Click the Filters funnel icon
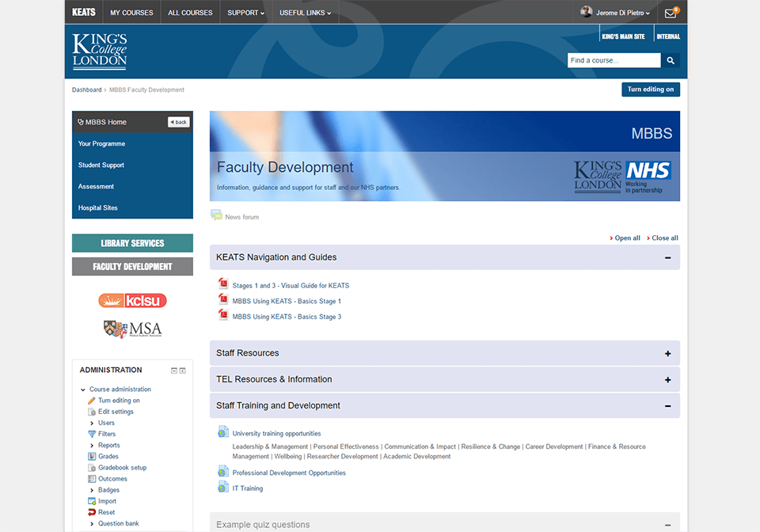This screenshot has height=532, width=760. pyautogui.click(x=92, y=434)
